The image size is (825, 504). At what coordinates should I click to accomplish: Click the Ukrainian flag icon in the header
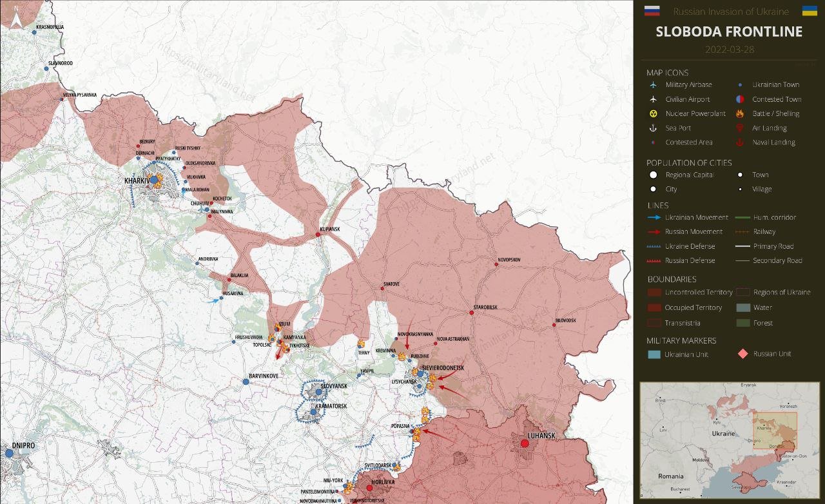pos(810,11)
